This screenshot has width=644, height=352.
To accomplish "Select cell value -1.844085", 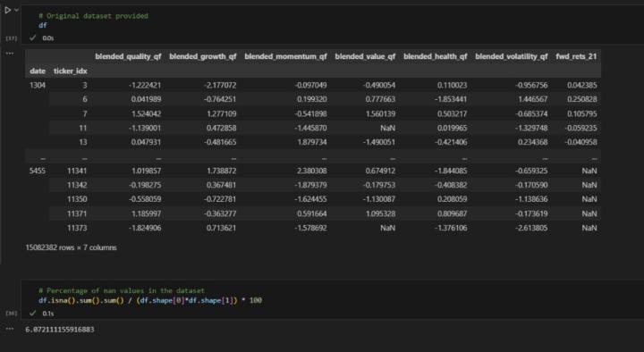I will (x=451, y=171).
